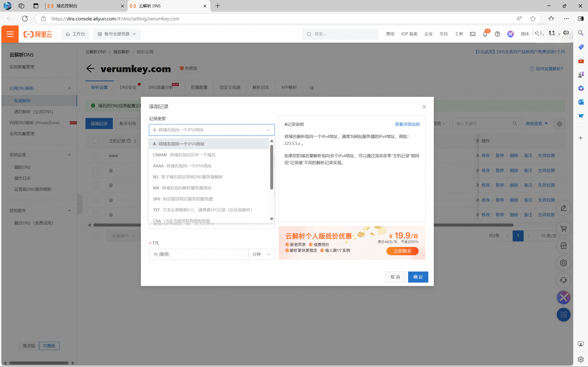
Task: Click the 输入关键字 search field
Action: coord(487,123)
